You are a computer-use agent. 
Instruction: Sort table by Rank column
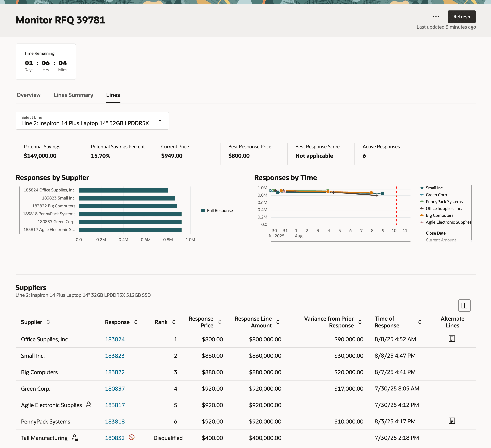[174, 322]
